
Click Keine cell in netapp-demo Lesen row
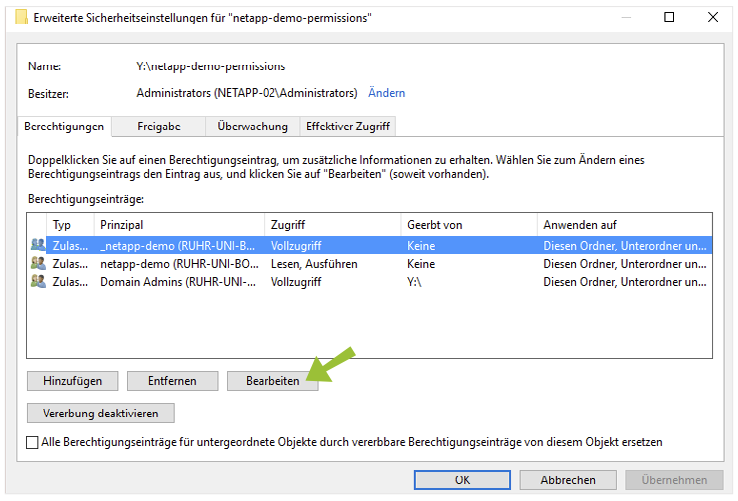point(421,264)
